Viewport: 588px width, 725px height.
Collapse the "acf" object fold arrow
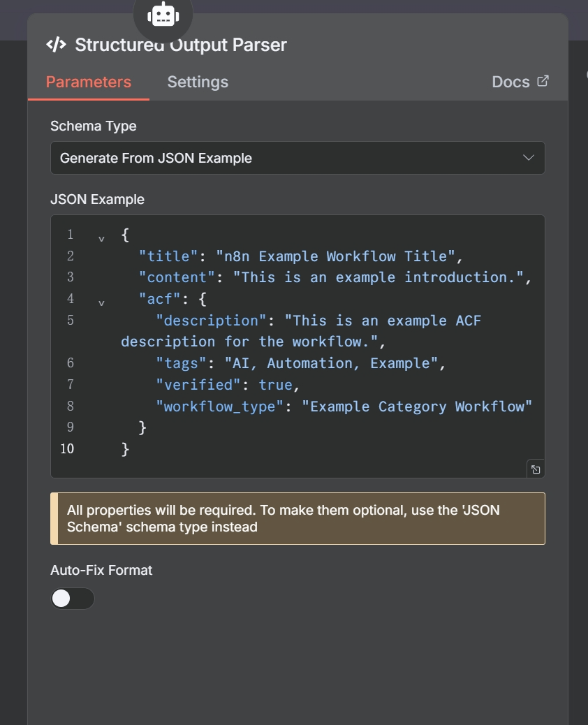click(101, 302)
